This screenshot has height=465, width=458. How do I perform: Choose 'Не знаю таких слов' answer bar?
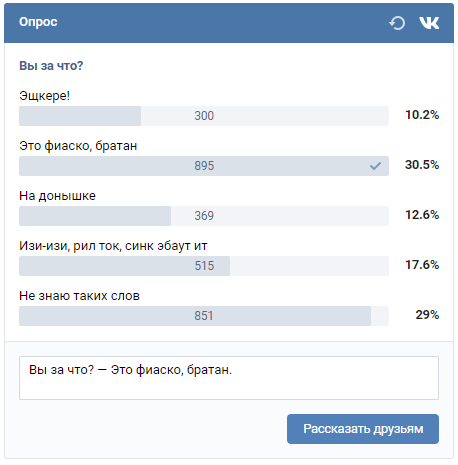(204, 316)
